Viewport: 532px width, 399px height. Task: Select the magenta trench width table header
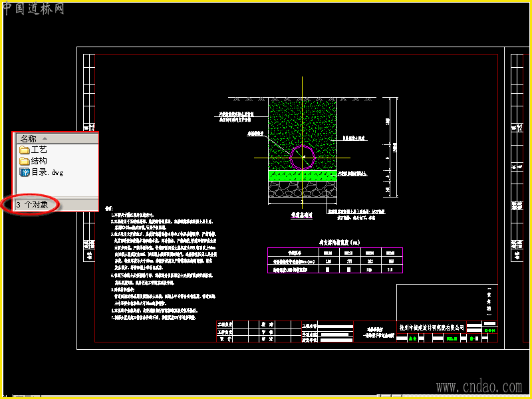coord(335,253)
